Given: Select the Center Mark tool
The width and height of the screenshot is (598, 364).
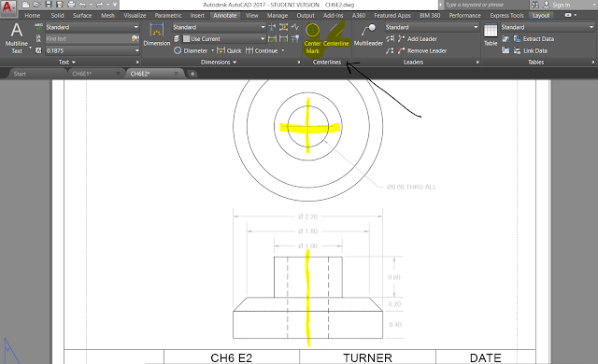Looking at the screenshot, I should [x=312, y=38].
